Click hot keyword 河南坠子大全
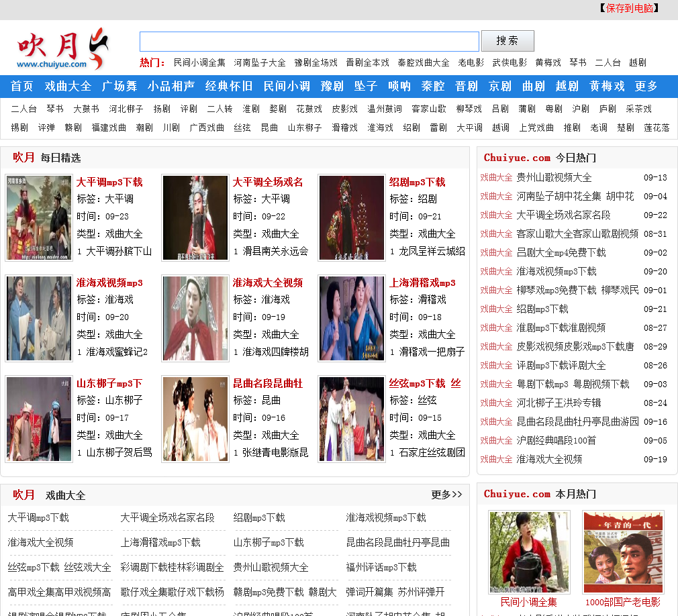The height and width of the screenshot is (616, 678). point(260,62)
